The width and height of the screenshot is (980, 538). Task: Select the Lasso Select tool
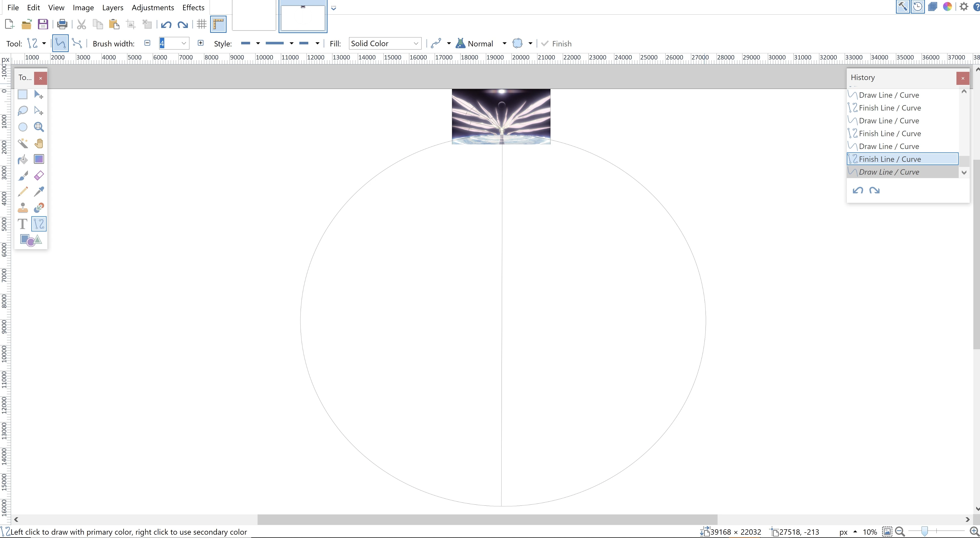(x=23, y=111)
